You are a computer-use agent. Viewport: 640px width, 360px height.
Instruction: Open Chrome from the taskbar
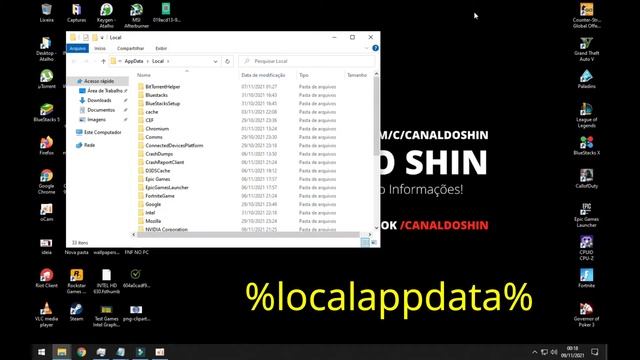81,352
